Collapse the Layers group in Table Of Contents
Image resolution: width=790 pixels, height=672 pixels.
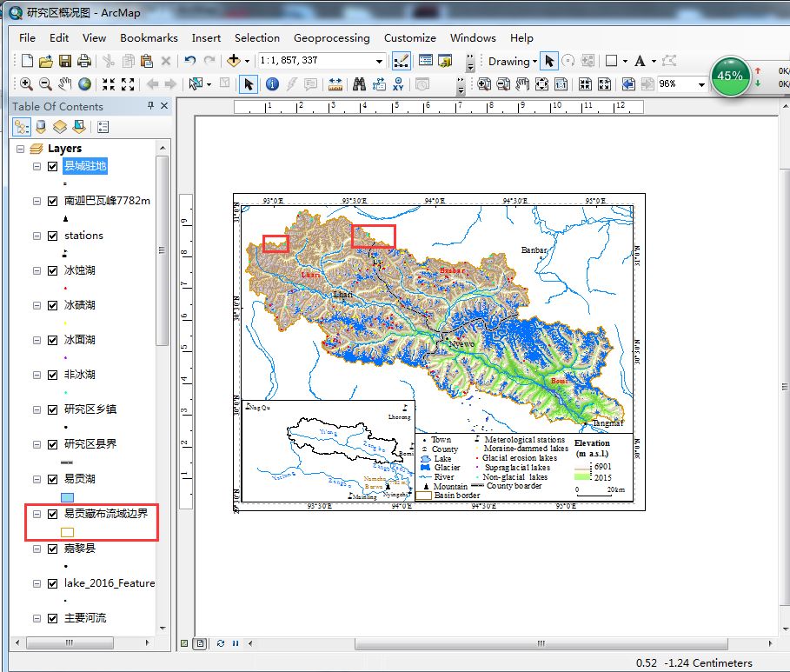tap(19, 148)
